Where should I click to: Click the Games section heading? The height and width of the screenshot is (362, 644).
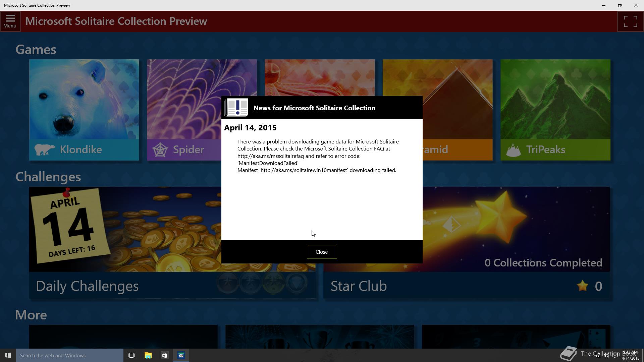36,50
